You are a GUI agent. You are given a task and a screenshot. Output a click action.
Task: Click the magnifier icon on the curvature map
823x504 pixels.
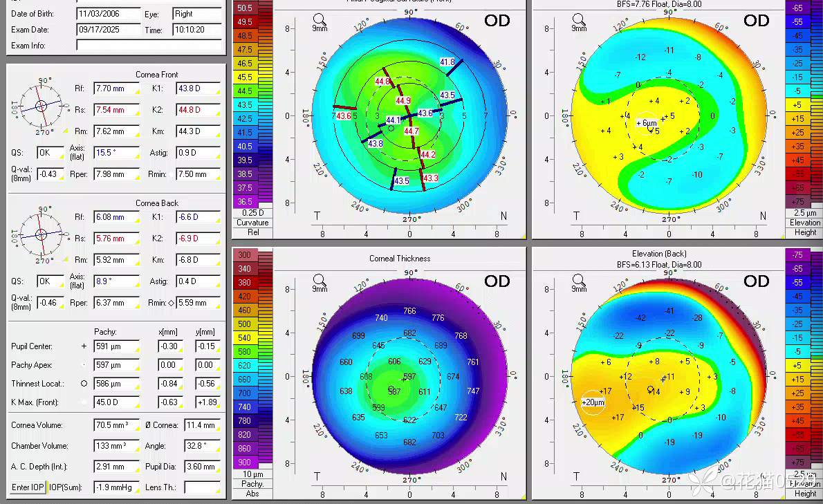[x=320, y=20]
